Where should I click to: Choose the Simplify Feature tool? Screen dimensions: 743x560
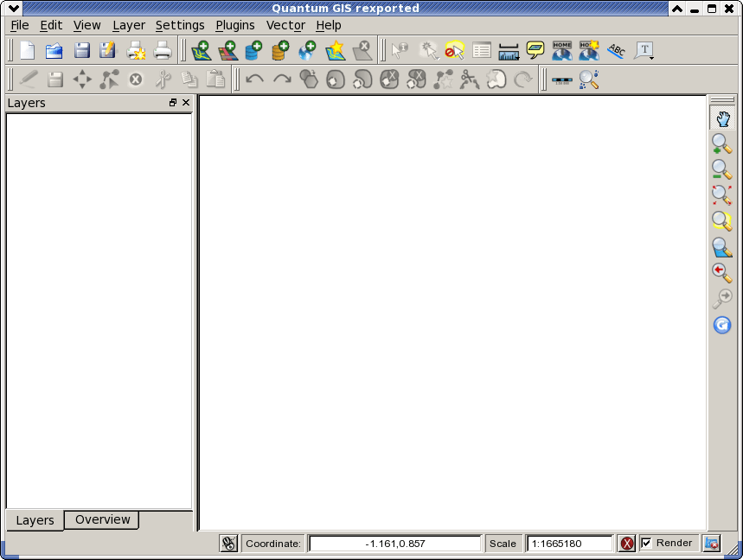click(x=309, y=79)
